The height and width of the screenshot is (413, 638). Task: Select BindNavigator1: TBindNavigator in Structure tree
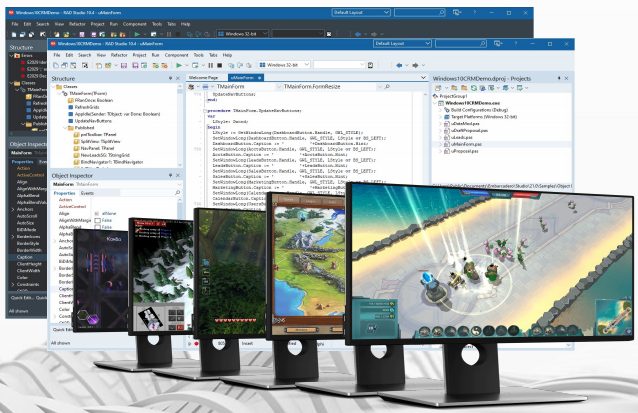tap(112, 162)
